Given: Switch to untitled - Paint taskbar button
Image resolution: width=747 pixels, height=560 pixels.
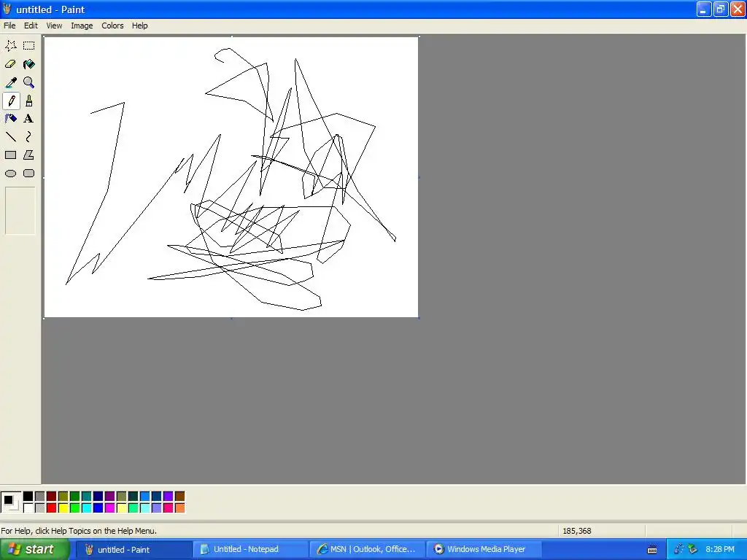Looking at the screenshot, I should pos(133,550).
